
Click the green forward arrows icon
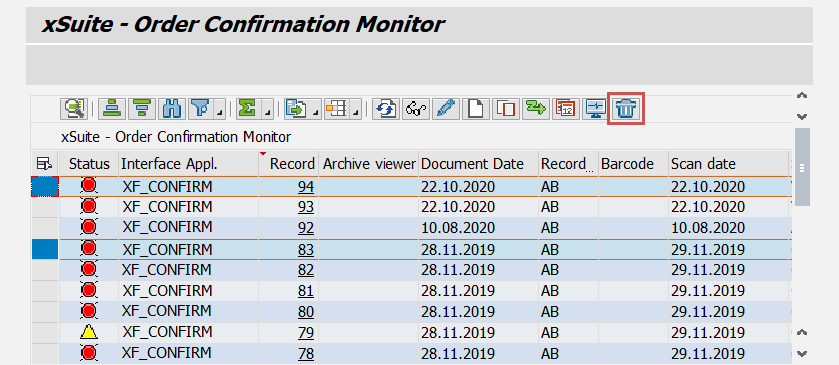pos(536,109)
